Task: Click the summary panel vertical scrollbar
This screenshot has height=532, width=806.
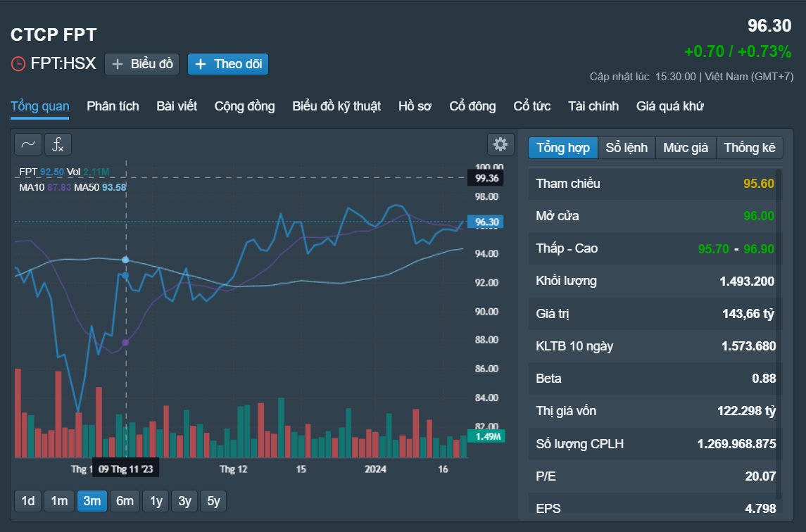Action: pyautogui.click(x=779, y=334)
